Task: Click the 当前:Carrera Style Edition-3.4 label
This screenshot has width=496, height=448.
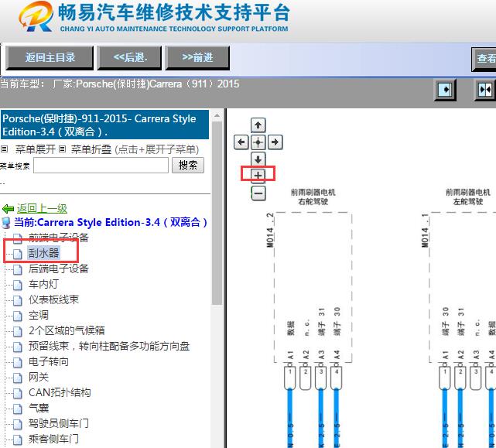Action: pyautogui.click(x=111, y=222)
